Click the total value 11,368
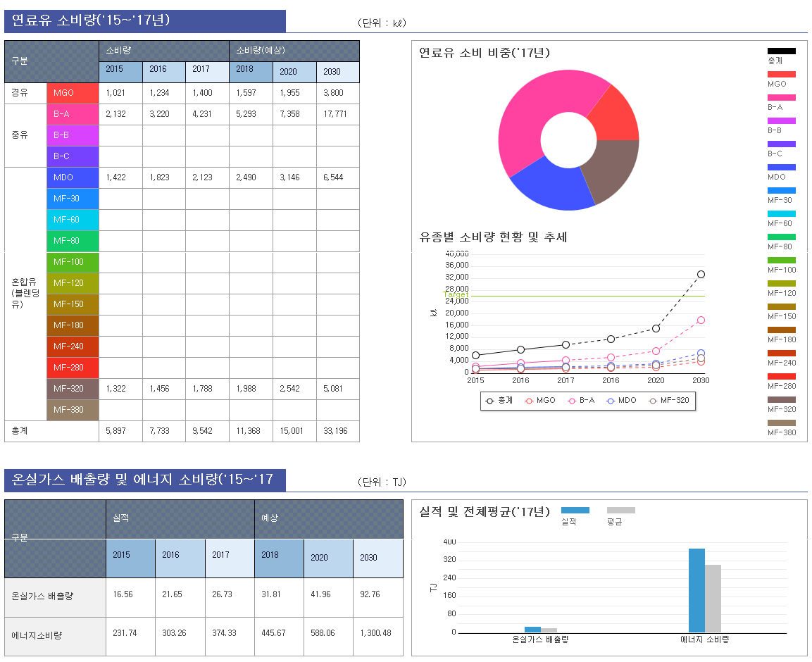The width and height of the screenshot is (812, 662). tap(248, 431)
